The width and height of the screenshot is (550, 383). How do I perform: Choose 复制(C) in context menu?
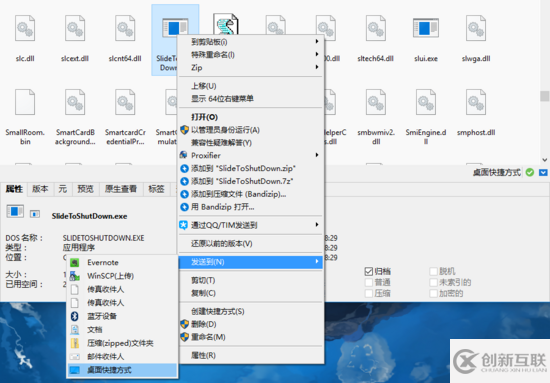coord(251,293)
